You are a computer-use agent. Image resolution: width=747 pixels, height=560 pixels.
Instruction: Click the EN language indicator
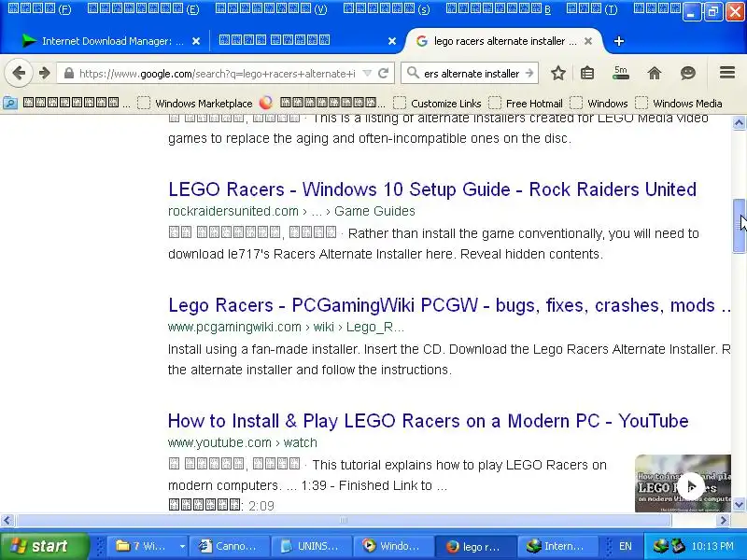click(625, 546)
